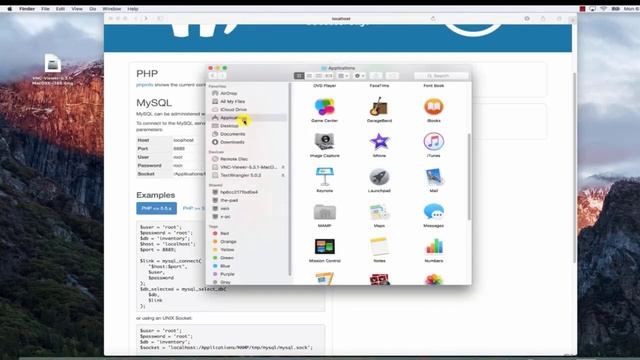Viewport: 640px width, 360px height.
Task: Select the iMovie star icon
Action: point(379,142)
